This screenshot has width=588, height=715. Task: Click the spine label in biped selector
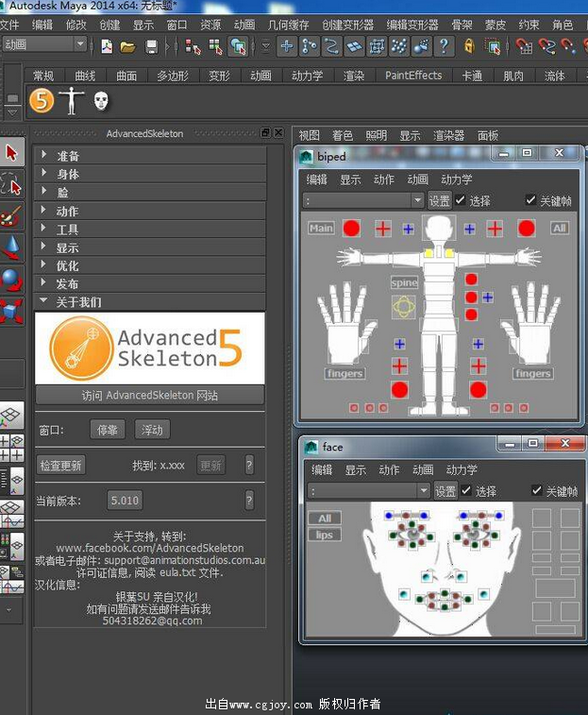pyautogui.click(x=404, y=282)
